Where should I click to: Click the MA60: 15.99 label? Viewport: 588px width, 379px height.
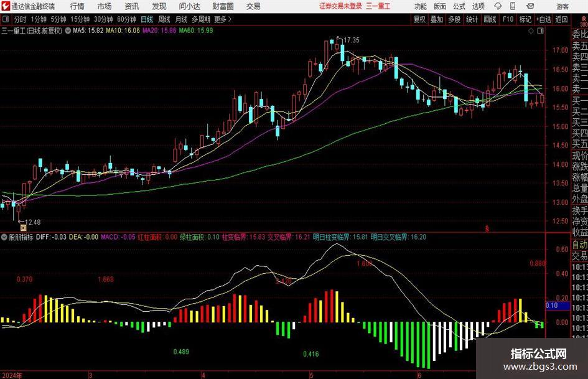(x=196, y=30)
